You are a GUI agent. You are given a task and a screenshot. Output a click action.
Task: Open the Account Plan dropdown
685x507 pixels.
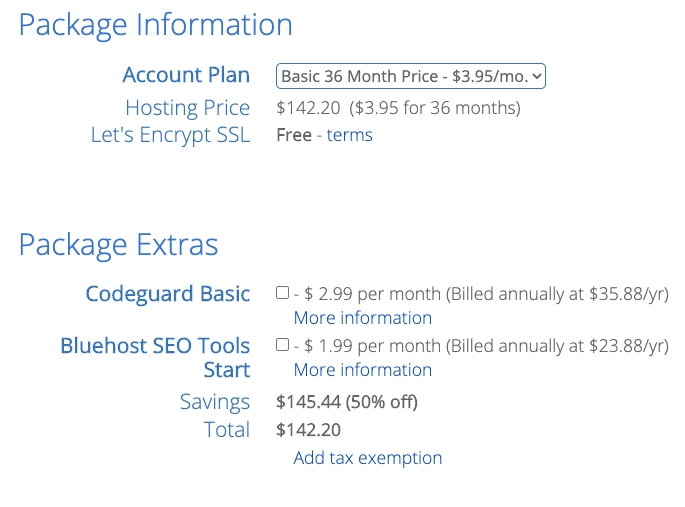[x=411, y=76]
